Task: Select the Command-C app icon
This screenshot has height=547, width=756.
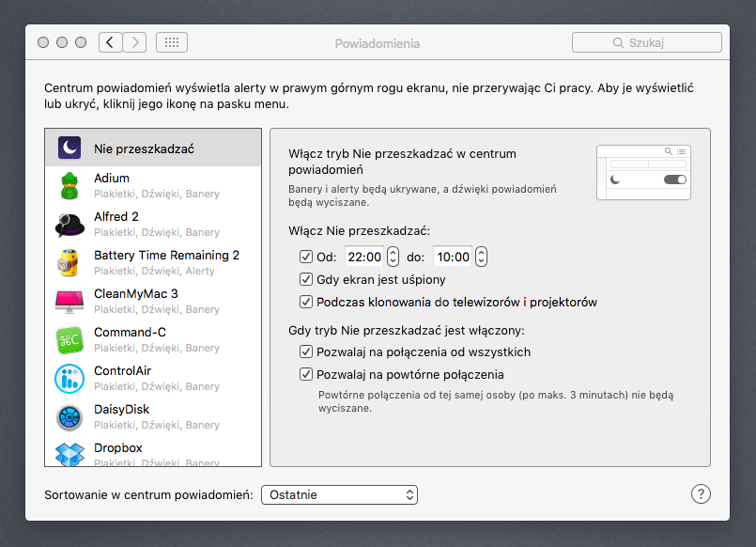Action: click(x=69, y=340)
